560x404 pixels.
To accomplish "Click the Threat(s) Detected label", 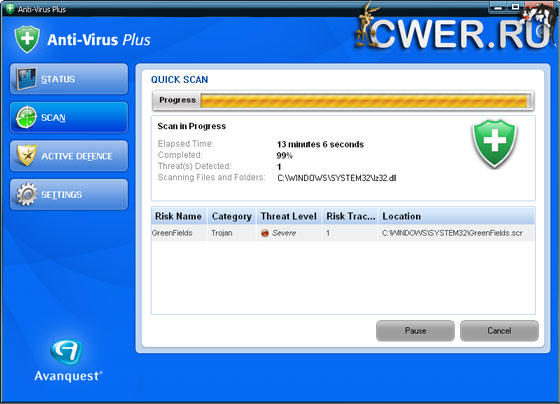I will click(x=194, y=166).
